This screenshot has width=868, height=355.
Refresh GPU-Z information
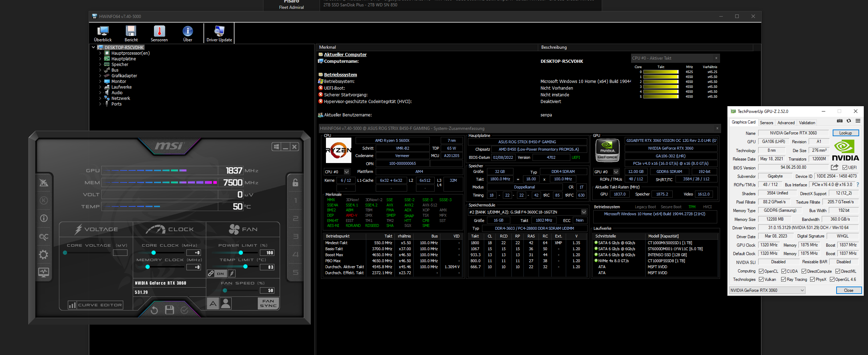pyautogui.click(x=849, y=121)
